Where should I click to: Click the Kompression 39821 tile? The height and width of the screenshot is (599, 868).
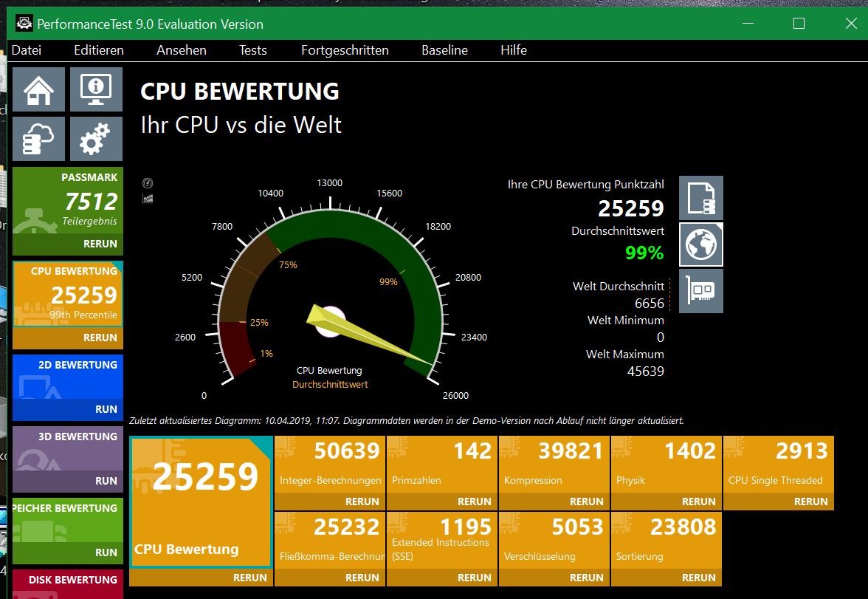click(x=554, y=465)
